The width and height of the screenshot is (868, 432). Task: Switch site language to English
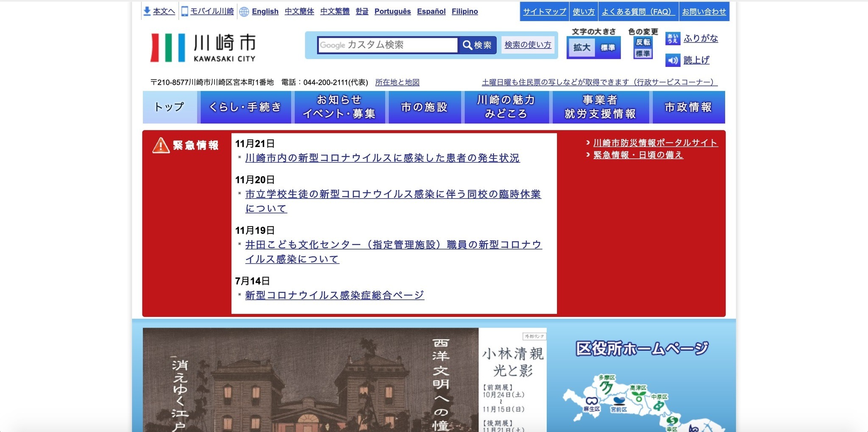[x=265, y=11]
